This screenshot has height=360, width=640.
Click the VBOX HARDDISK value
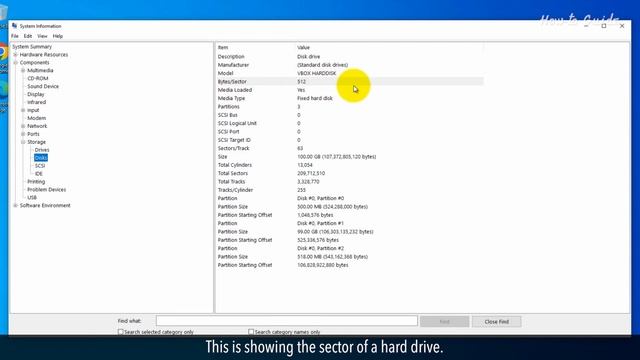[316, 73]
